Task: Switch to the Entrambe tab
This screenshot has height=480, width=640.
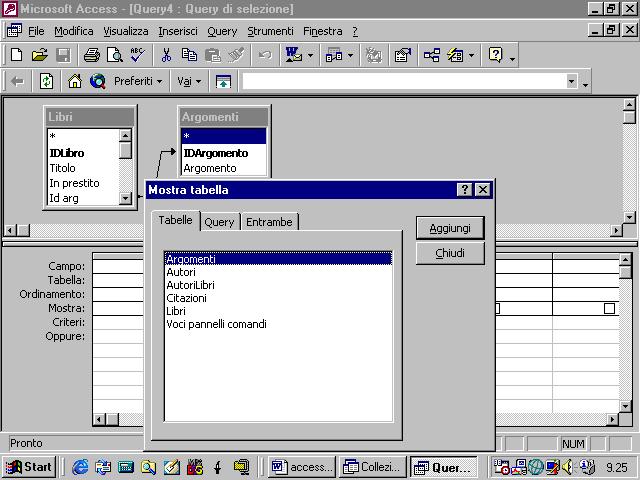Action: (x=269, y=222)
